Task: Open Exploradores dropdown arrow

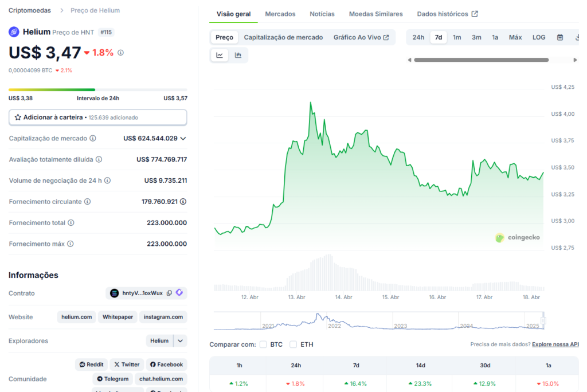Action: click(180, 340)
